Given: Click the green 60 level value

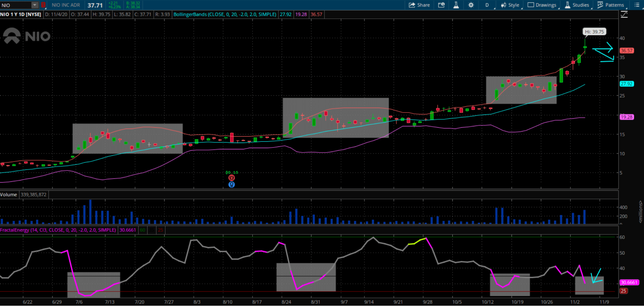Looking at the screenshot, I should point(142,230).
